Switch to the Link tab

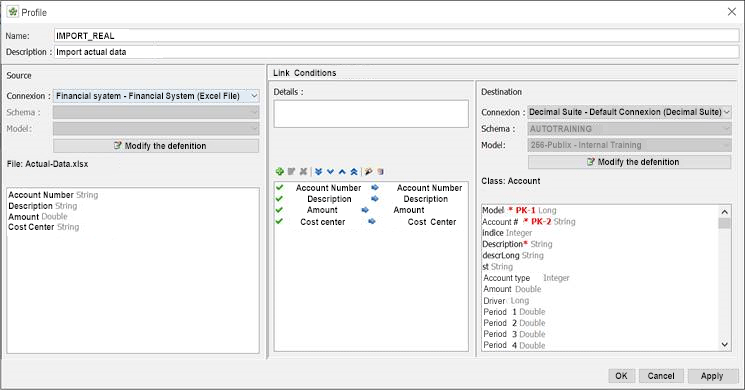tap(281, 73)
